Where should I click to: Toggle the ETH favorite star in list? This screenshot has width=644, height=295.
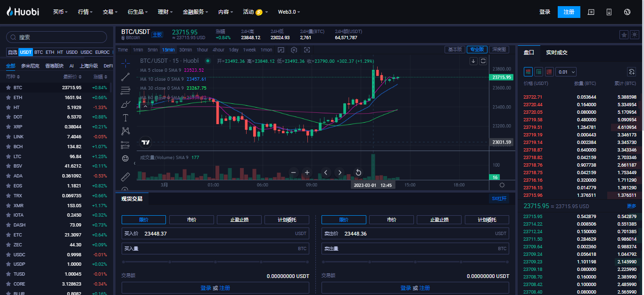8,97
